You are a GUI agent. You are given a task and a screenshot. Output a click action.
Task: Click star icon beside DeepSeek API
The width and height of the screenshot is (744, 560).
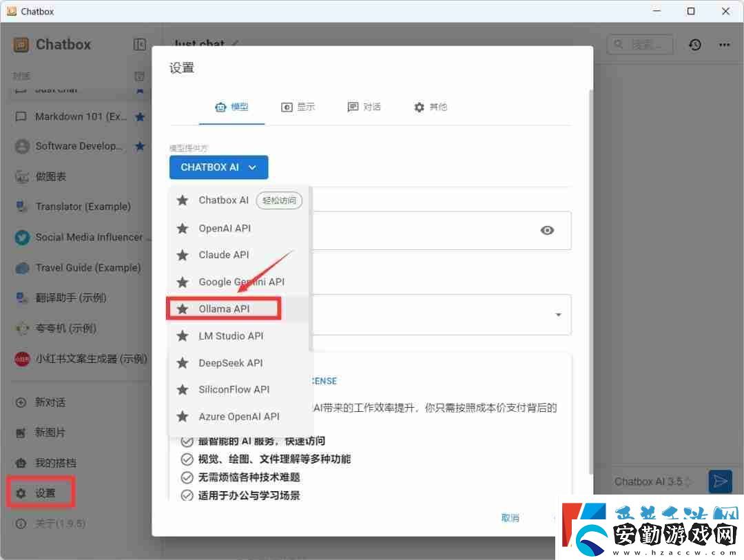(x=182, y=363)
